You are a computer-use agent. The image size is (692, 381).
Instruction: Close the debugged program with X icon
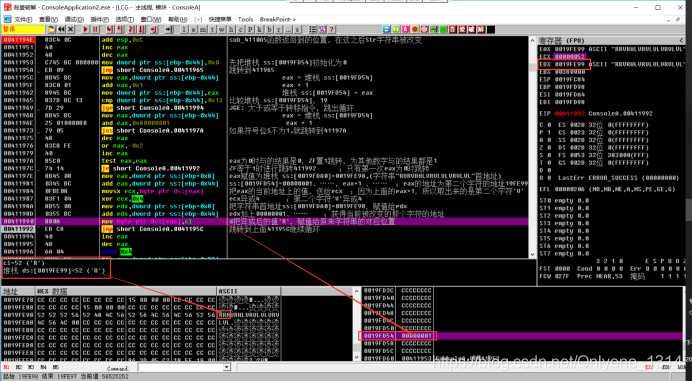point(71,30)
